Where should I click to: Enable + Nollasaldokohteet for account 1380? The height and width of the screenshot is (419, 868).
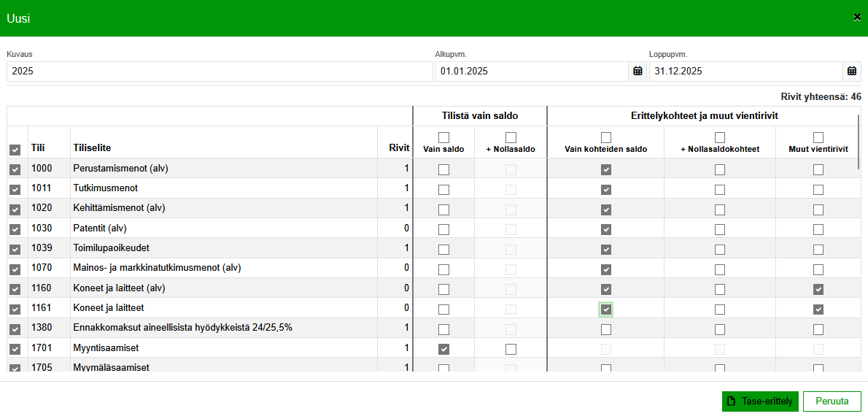(x=720, y=329)
